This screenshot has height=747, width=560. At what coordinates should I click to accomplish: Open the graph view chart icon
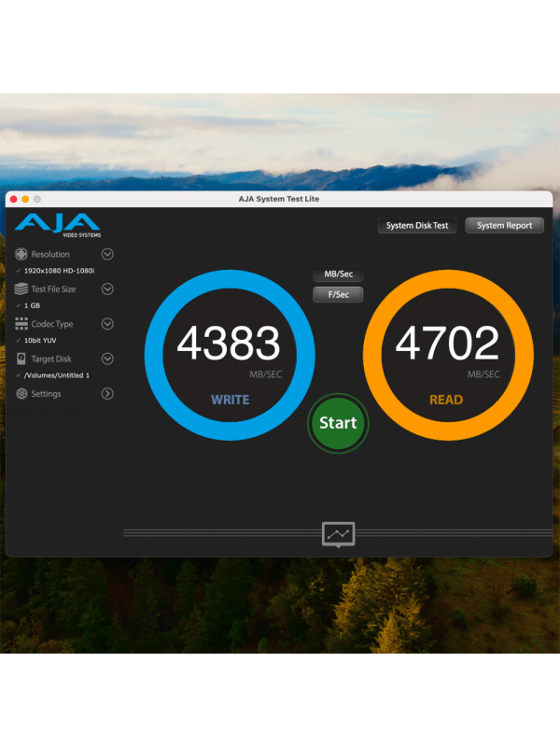coord(338,534)
